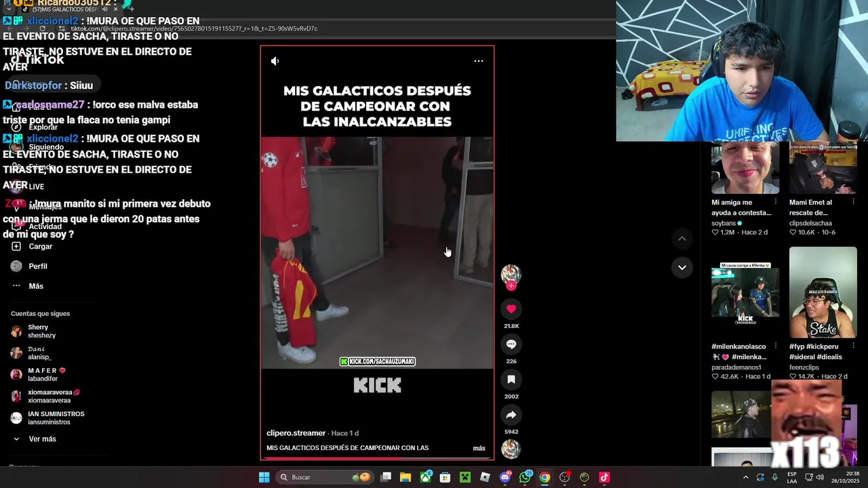Share the video using the arrow icon

click(x=511, y=415)
